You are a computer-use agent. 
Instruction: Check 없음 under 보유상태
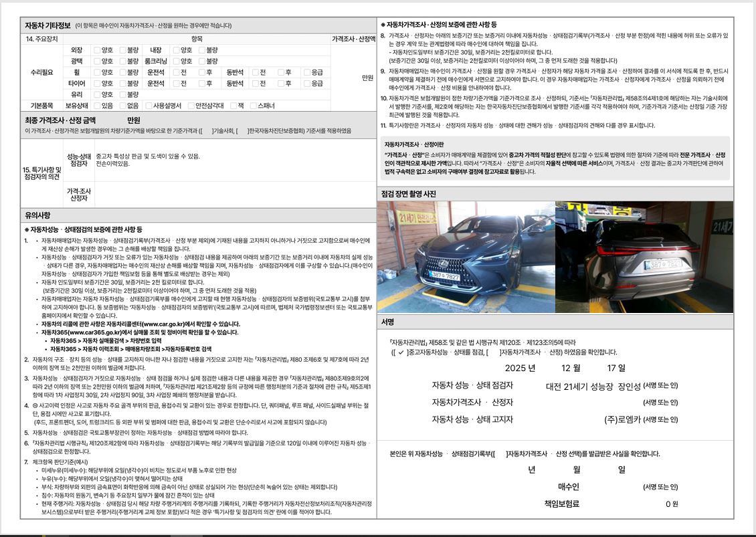point(122,106)
